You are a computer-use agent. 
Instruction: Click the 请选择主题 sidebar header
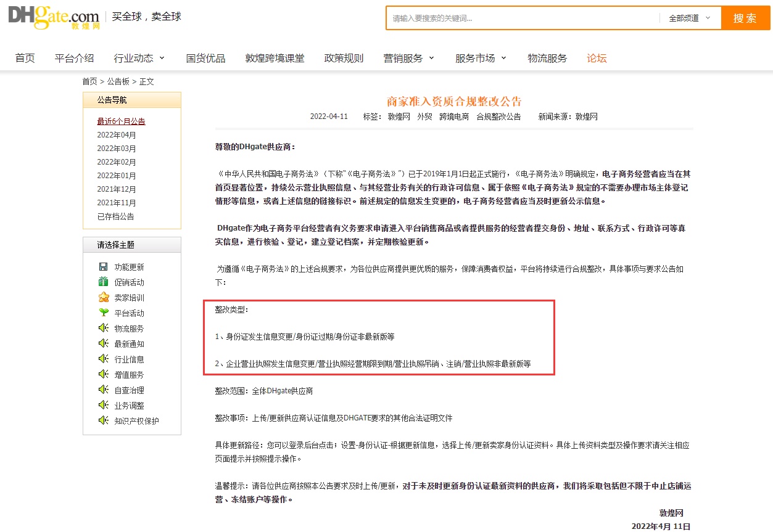[132, 245]
